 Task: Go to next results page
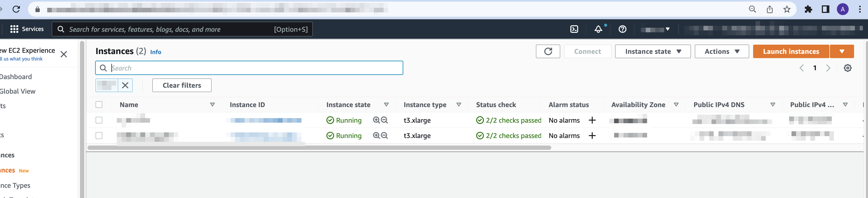tap(828, 68)
